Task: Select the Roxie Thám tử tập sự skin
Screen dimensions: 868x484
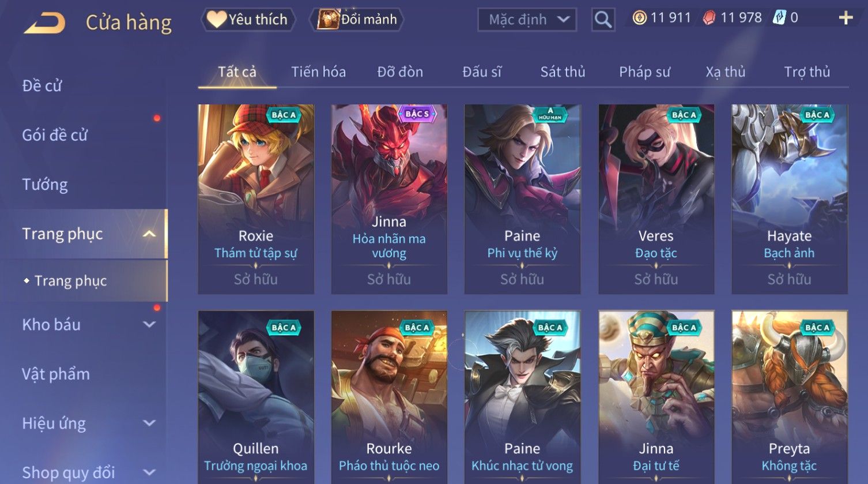Action: [x=256, y=199]
